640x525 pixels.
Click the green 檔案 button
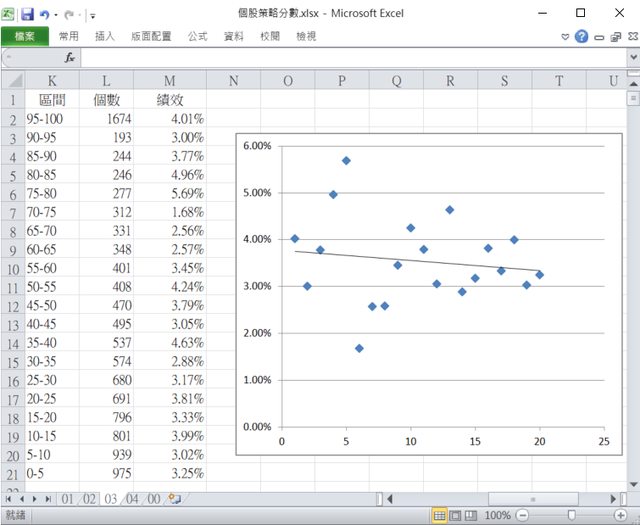[25, 36]
